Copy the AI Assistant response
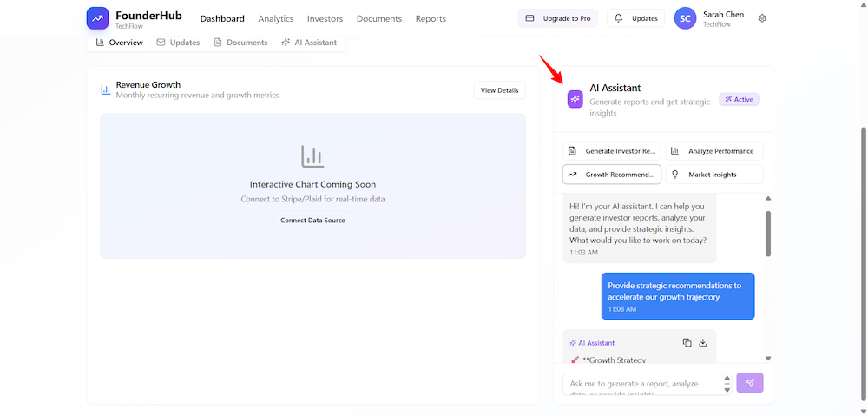The width and height of the screenshot is (868, 416). coord(687,343)
